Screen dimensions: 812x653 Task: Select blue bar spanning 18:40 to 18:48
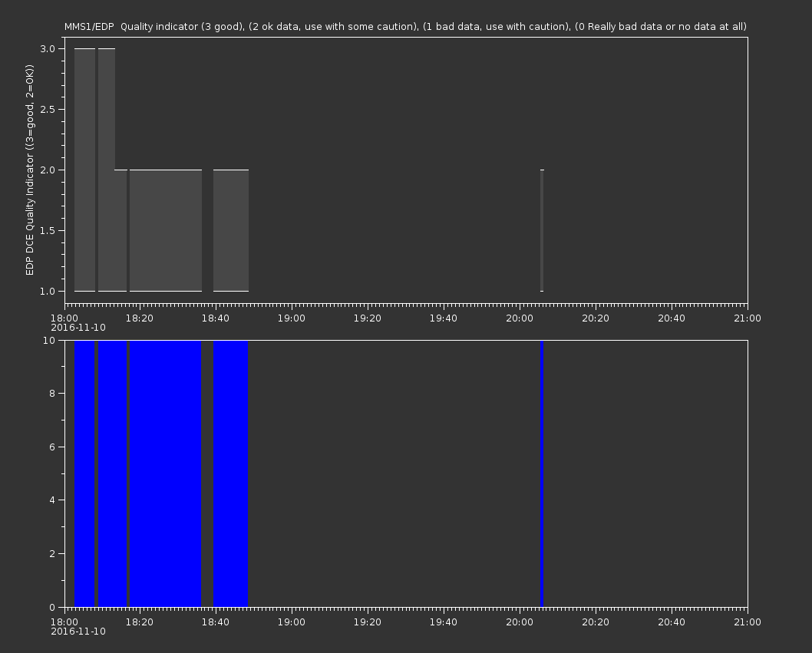point(231,473)
